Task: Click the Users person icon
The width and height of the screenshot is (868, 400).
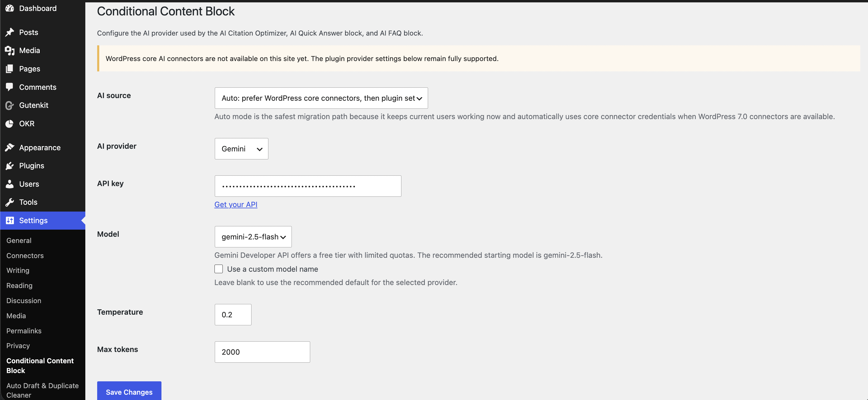Action: [x=9, y=184]
